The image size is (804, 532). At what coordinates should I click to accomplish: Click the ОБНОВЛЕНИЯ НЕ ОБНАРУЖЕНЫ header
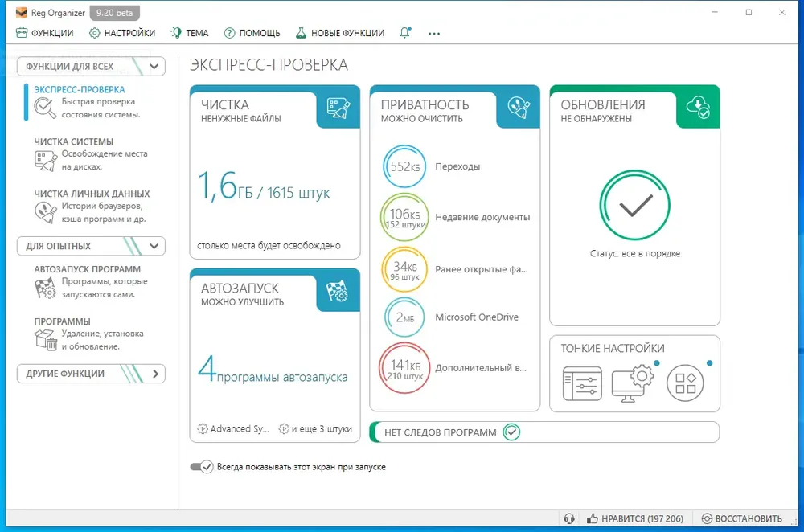(602, 110)
